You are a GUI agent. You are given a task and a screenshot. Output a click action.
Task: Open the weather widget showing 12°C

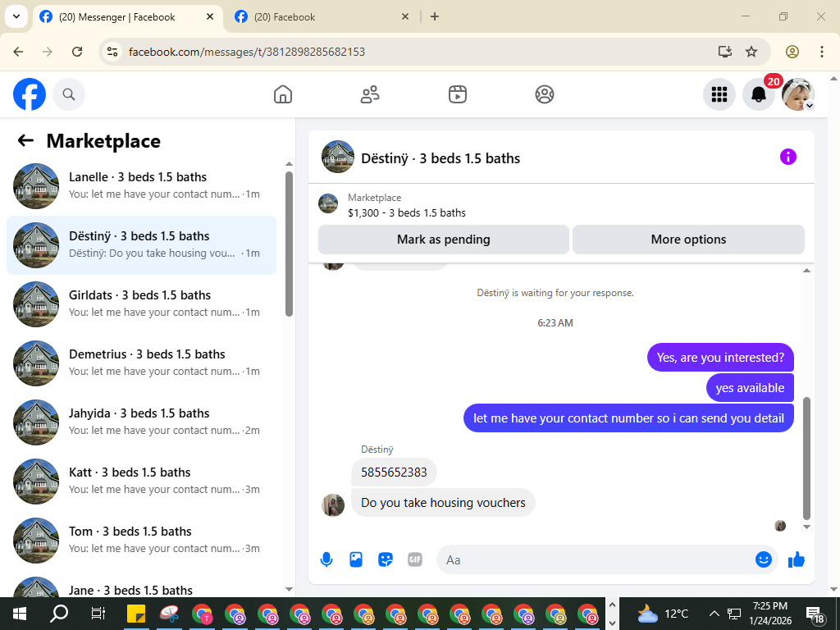click(x=663, y=614)
